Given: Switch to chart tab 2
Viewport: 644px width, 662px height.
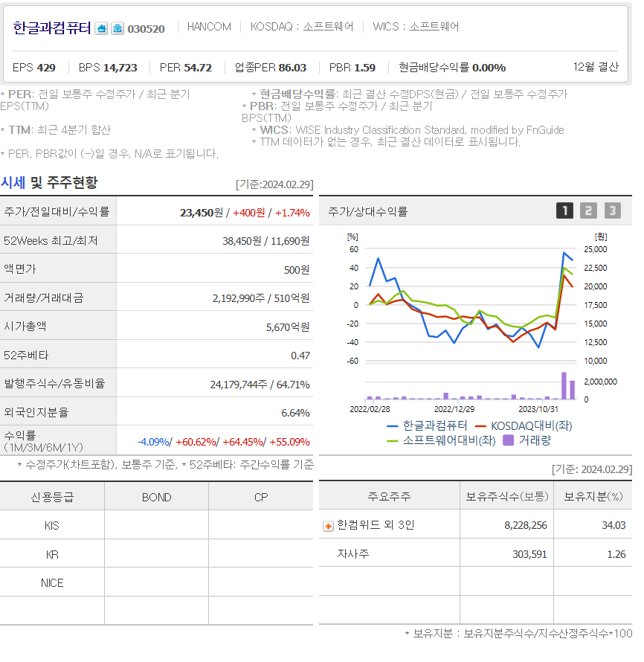Looking at the screenshot, I should click(588, 211).
